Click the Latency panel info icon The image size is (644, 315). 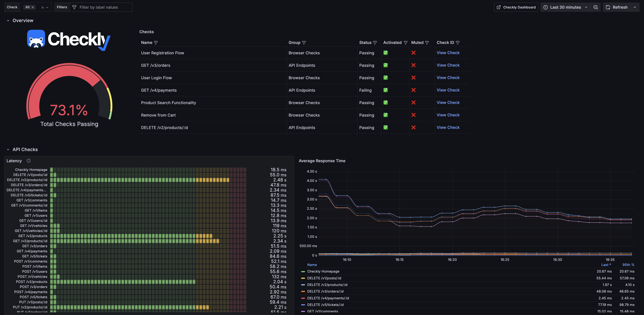[28, 161]
